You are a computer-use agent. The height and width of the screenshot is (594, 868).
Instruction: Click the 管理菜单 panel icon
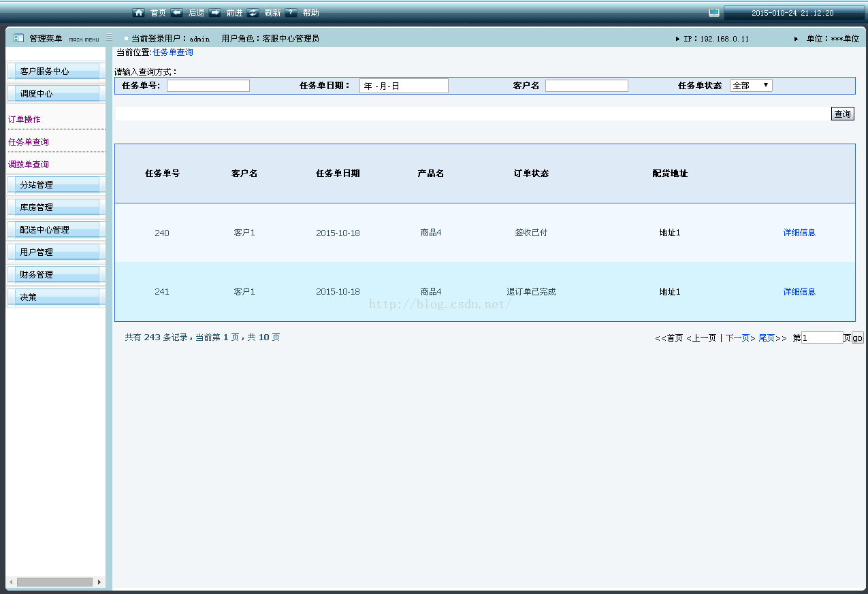tap(19, 38)
